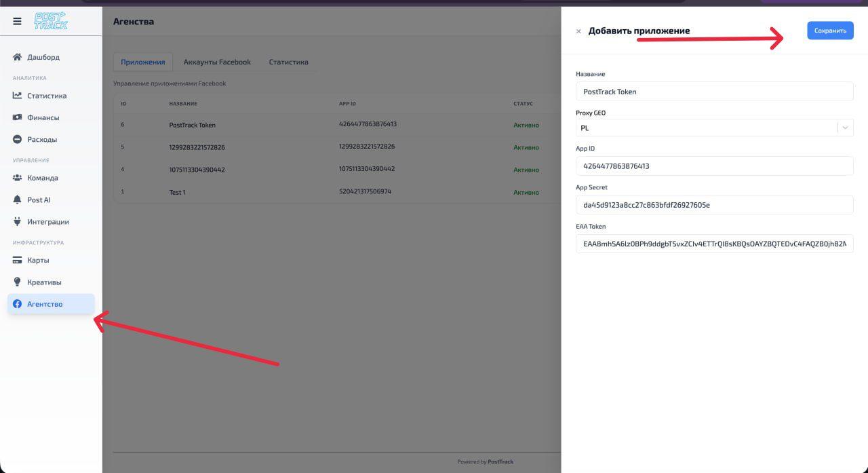Select Агентство in the sidebar
The height and width of the screenshot is (473, 868).
45,304
